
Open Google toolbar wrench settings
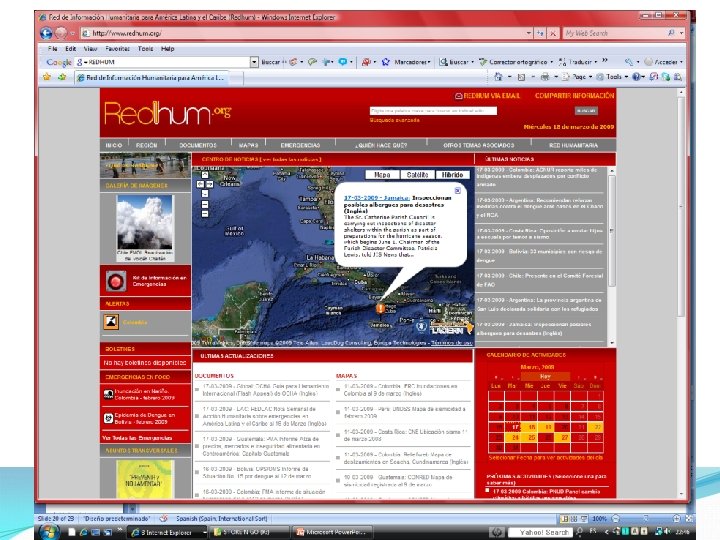click(629, 62)
